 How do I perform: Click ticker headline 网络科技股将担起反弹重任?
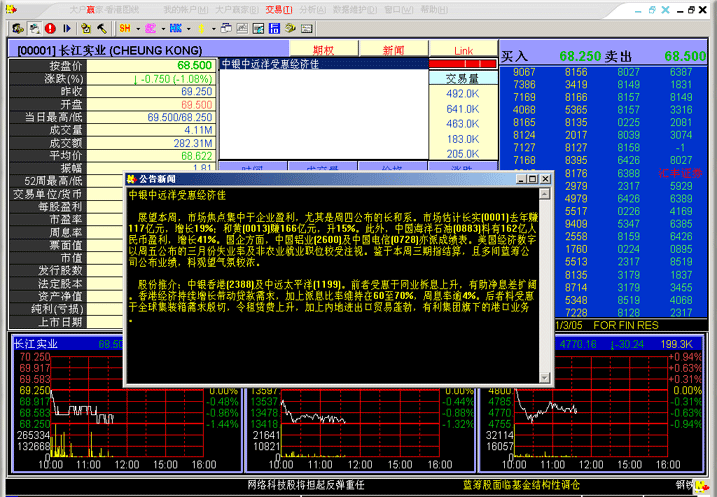pos(306,485)
